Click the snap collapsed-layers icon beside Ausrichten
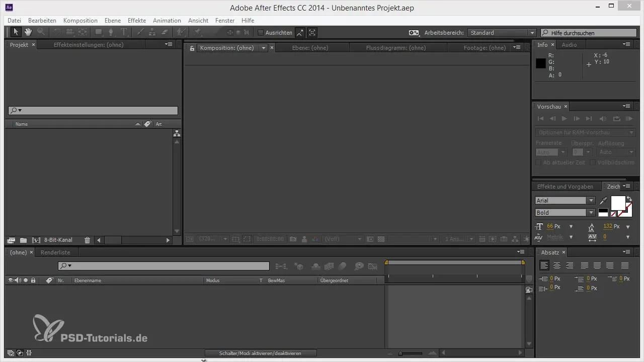The image size is (644, 362). [300, 32]
